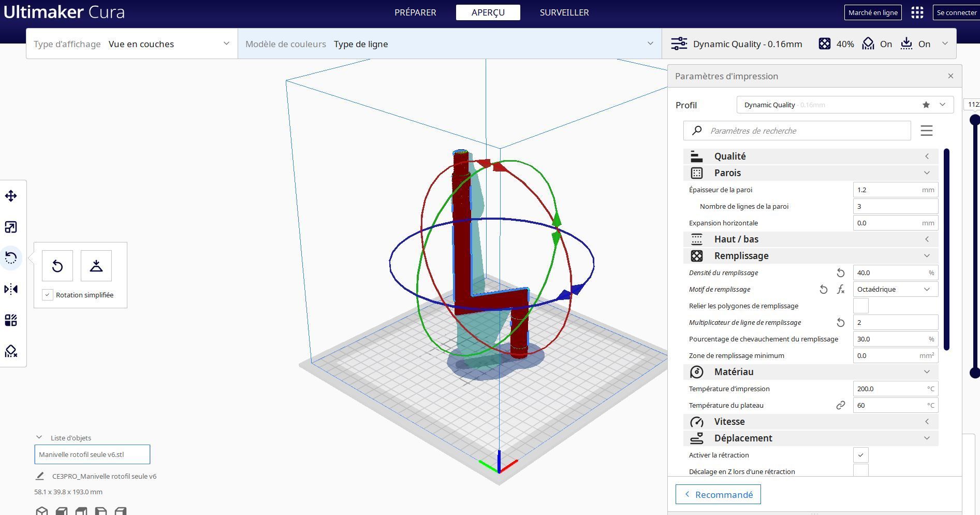Close the Paramètres d'impression panel
This screenshot has height=515, width=980.
pyautogui.click(x=950, y=76)
